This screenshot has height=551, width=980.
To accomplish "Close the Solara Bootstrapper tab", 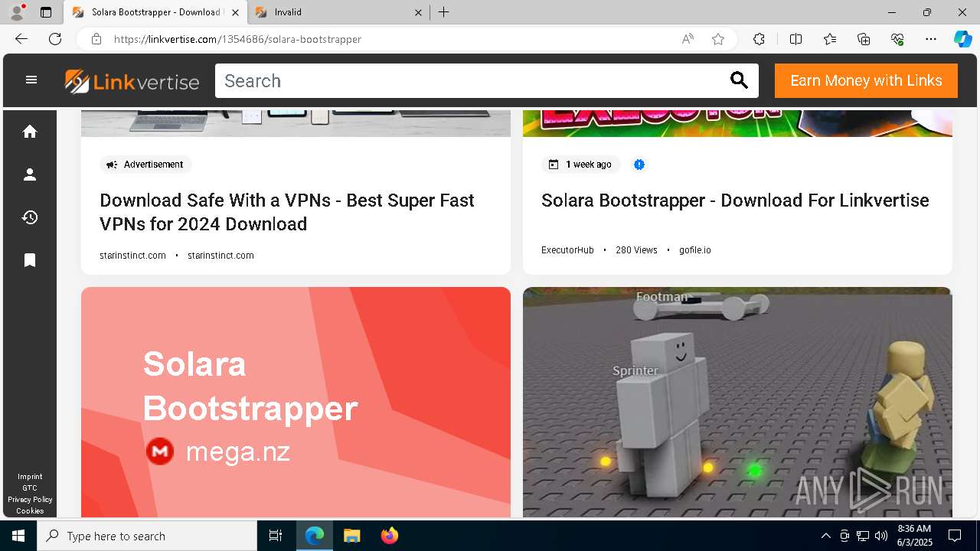I will pos(236,12).
